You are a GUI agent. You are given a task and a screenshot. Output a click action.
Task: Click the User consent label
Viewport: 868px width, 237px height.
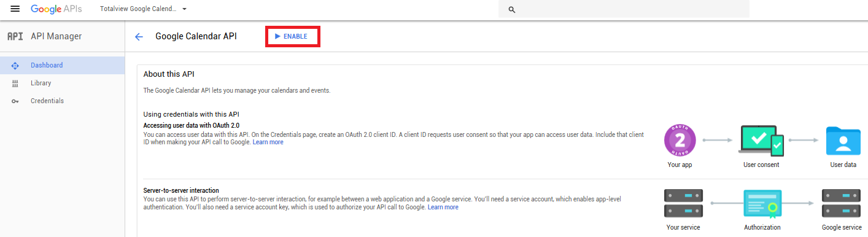(x=761, y=165)
